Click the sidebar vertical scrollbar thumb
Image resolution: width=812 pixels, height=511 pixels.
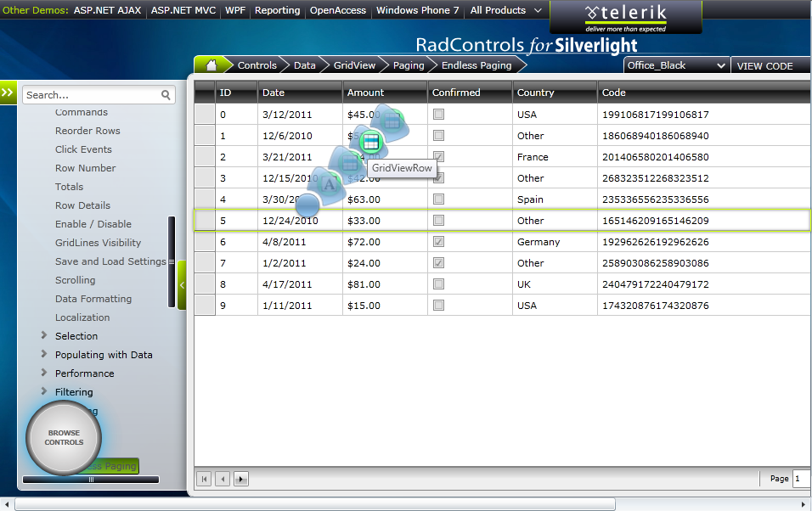[x=172, y=262]
